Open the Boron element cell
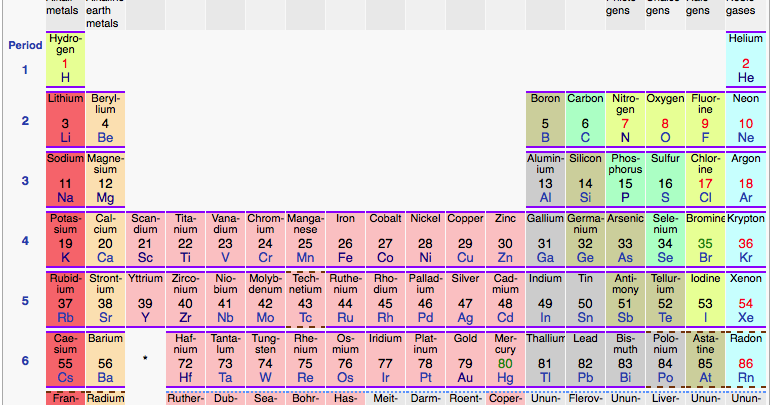The image size is (773, 405). 545,119
